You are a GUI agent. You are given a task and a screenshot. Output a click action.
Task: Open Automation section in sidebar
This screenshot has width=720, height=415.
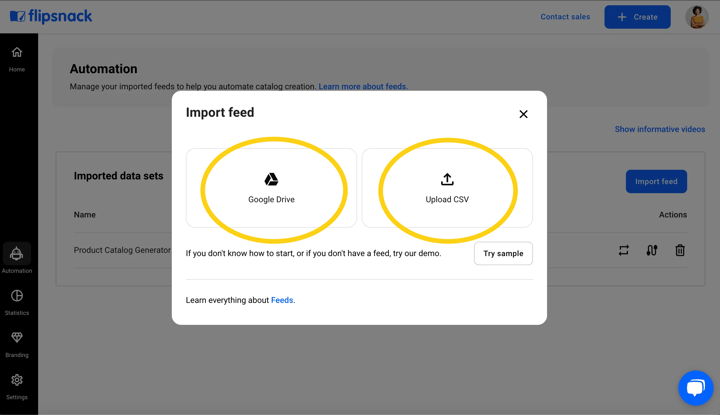(x=17, y=258)
